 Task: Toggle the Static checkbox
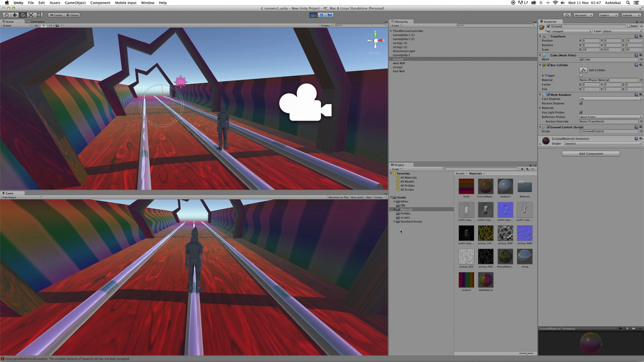pos(628,26)
